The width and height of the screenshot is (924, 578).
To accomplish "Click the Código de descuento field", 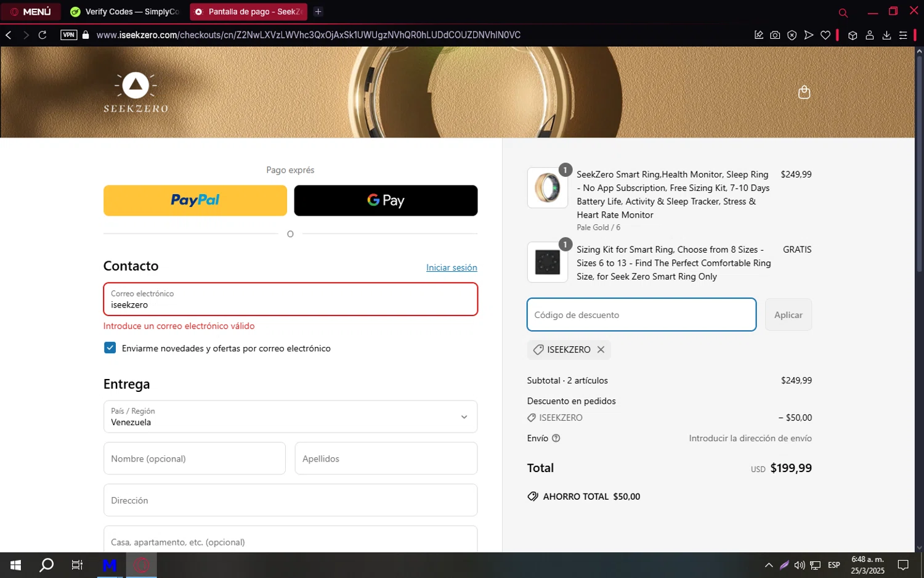I will tap(641, 315).
